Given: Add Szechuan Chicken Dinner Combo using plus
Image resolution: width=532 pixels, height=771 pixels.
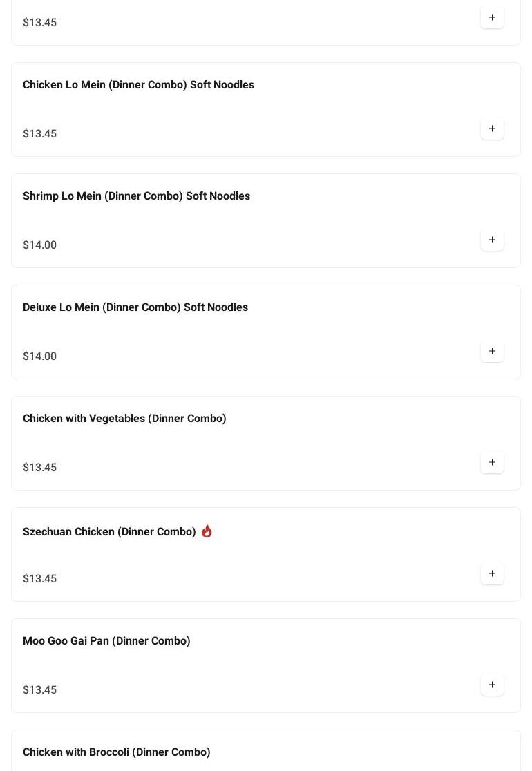Looking at the screenshot, I should coord(492,574).
